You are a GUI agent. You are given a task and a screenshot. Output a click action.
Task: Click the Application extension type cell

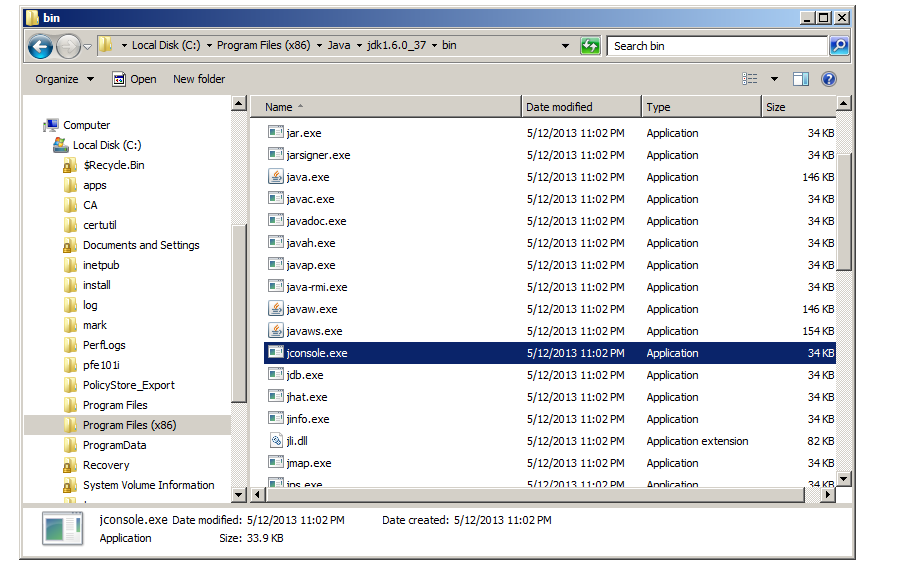[x=697, y=441]
